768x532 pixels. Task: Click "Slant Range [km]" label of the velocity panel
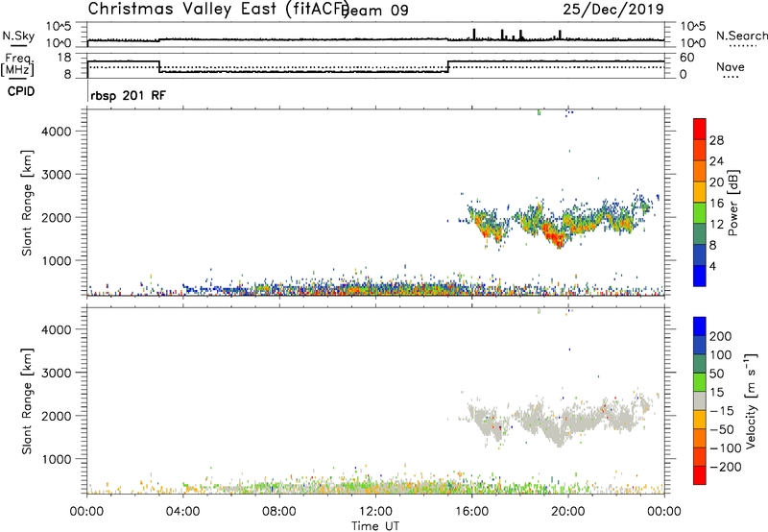pyautogui.click(x=27, y=401)
